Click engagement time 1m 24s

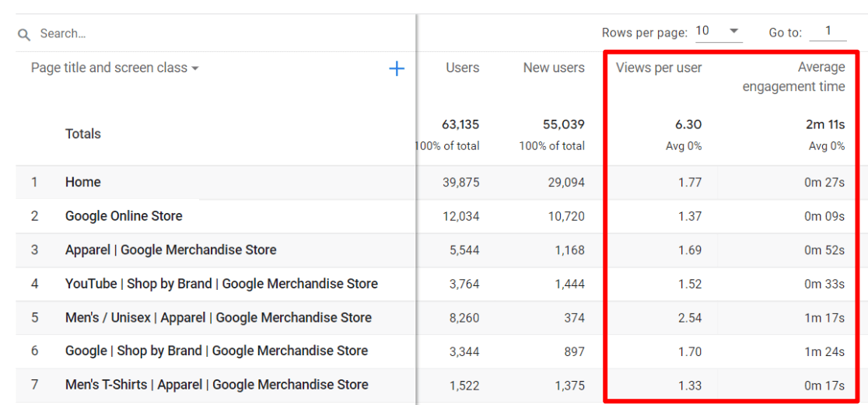pos(825,351)
